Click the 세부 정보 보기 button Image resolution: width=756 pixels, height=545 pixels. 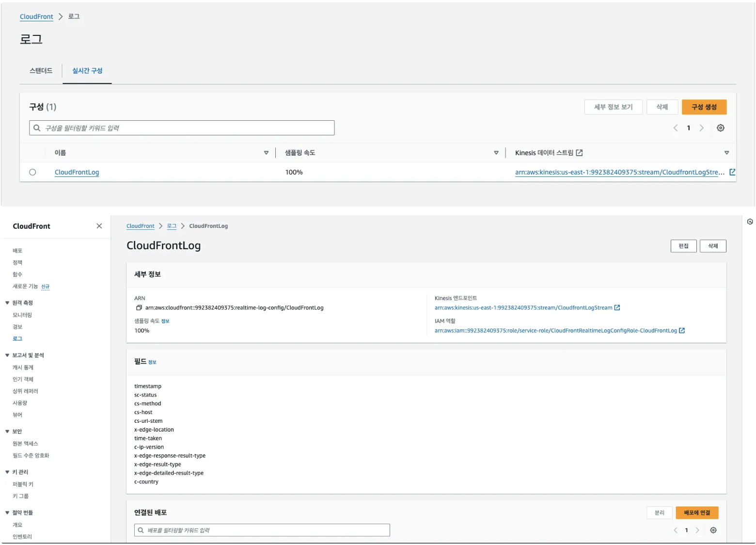click(x=613, y=107)
